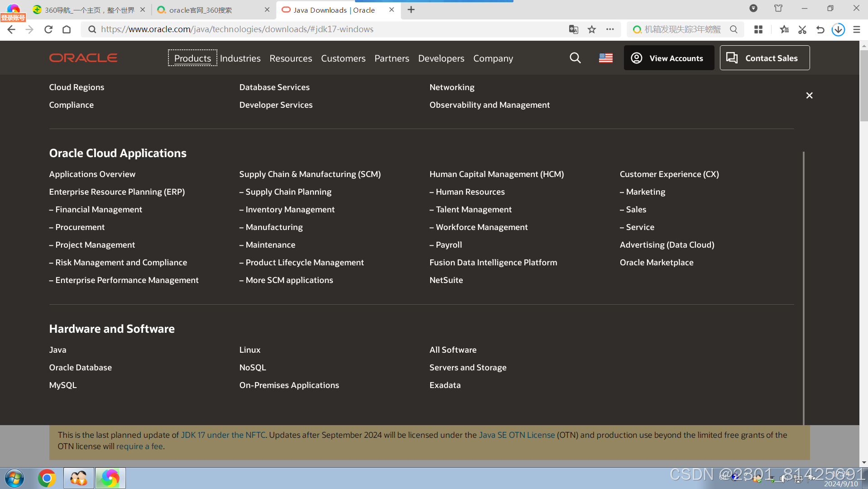Open Customer Experience (CX)
868x489 pixels.
click(669, 174)
